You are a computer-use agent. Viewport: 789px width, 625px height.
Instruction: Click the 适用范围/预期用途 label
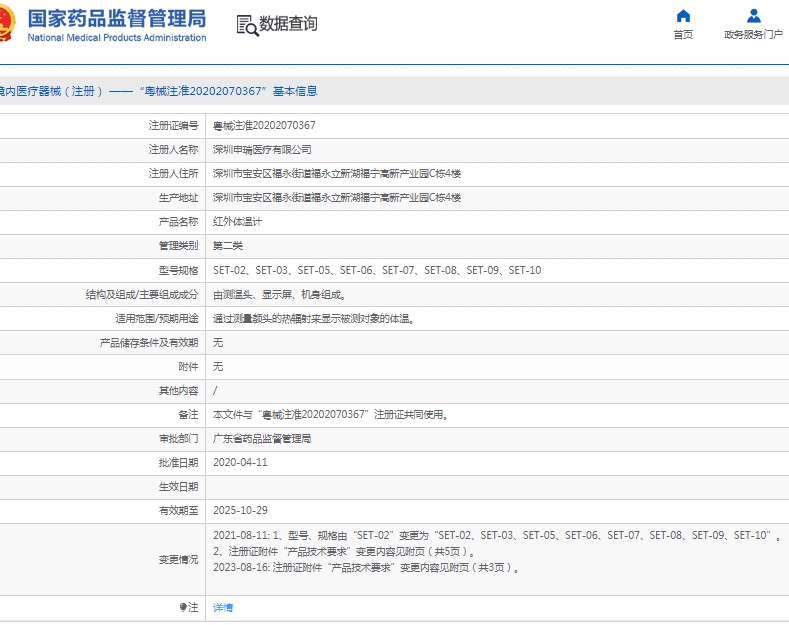tap(156, 319)
